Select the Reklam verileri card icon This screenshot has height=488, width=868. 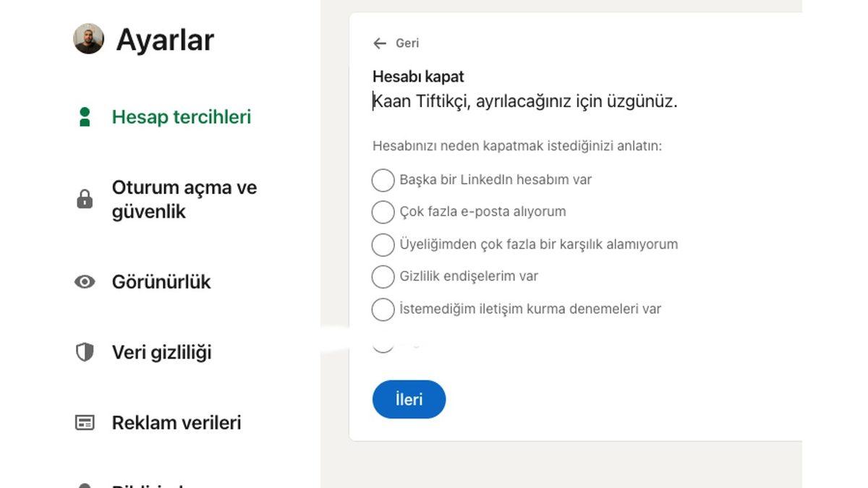pyautogui.click(x=85, y=422)
